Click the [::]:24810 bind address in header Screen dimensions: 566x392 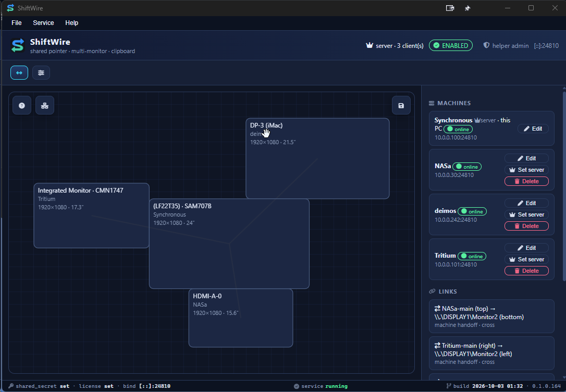pyautogui.click(x=546, y=46)
